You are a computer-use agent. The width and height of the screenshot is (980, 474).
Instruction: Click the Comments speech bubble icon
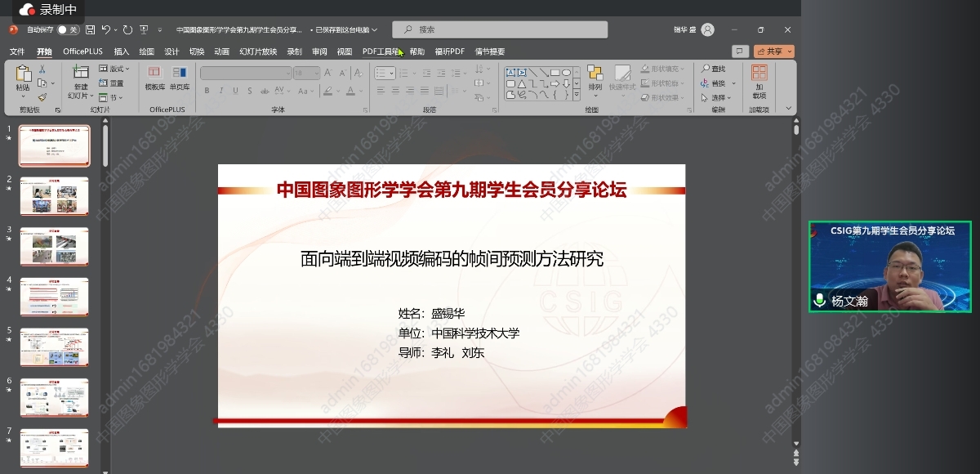[740, 51]
